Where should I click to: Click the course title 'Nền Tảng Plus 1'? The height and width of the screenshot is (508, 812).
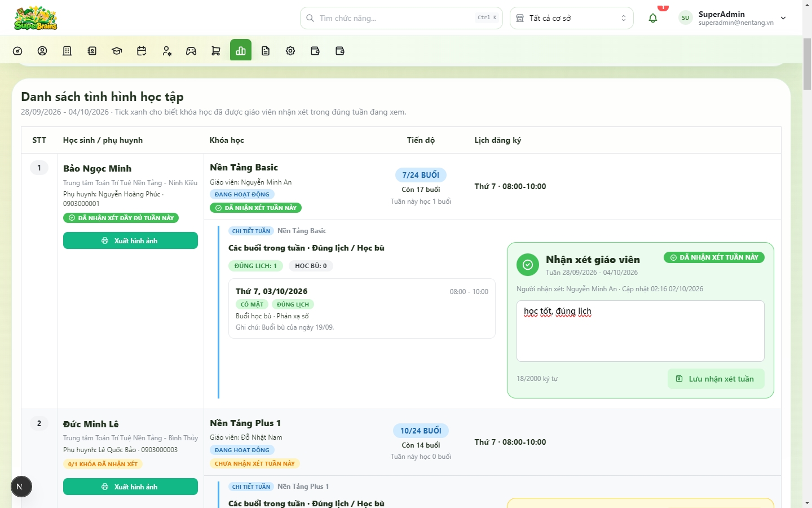[x=245, y=423]
